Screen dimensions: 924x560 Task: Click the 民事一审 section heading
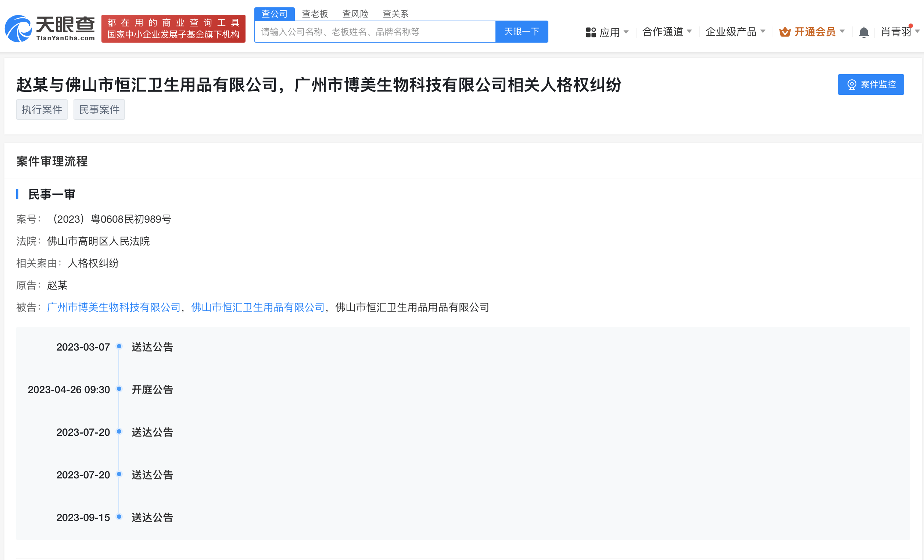52,194
